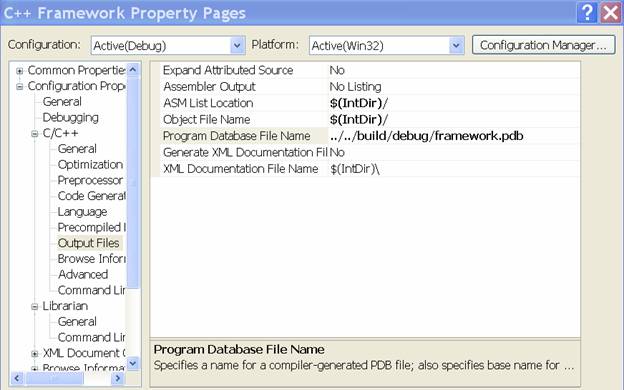Click the tree horizontal scrollbar right arrow

[118, 378]
